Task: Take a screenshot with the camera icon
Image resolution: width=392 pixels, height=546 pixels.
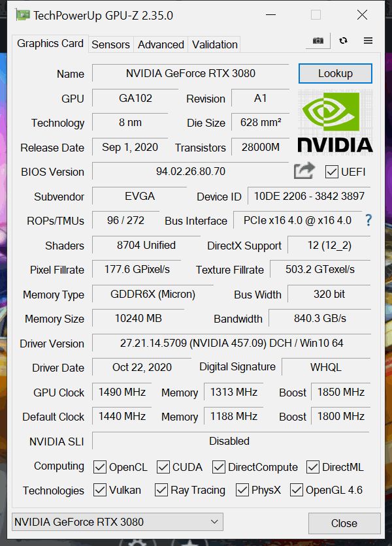Action: point(318,40)
